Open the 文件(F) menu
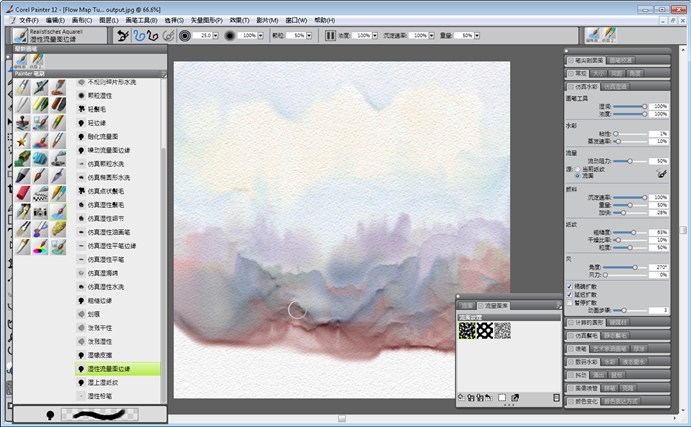Viewport: 691px width, 427px height. click(x=29, y=20)
